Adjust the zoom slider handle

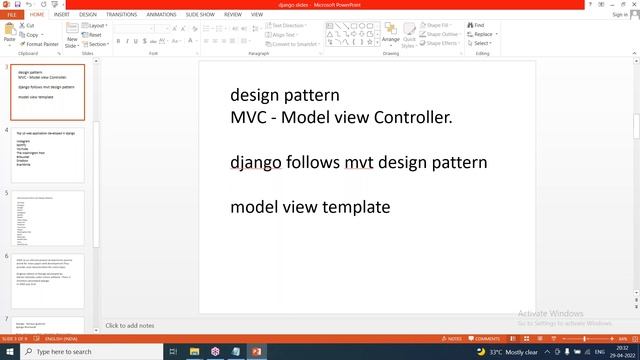click(x=585, y=339)
